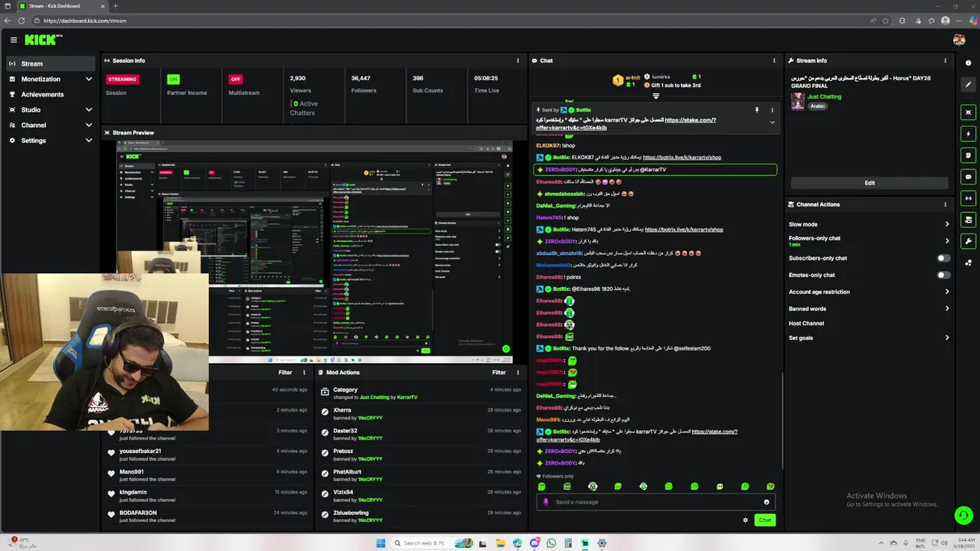This screenshot has width=980, height=551.
Task: Open Mod Actions three-dot menu
Action: click(518, 373)
